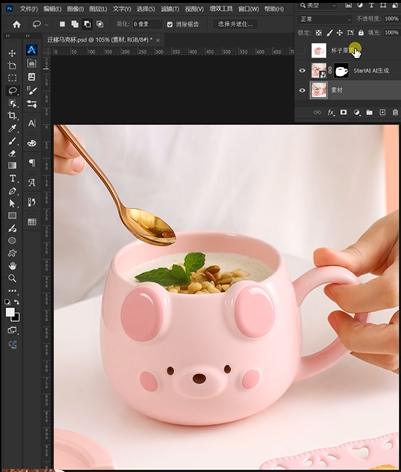Screen dimensions: 401x472
Task: Create new fill or adjustment layer
Action: coord(357,113)
